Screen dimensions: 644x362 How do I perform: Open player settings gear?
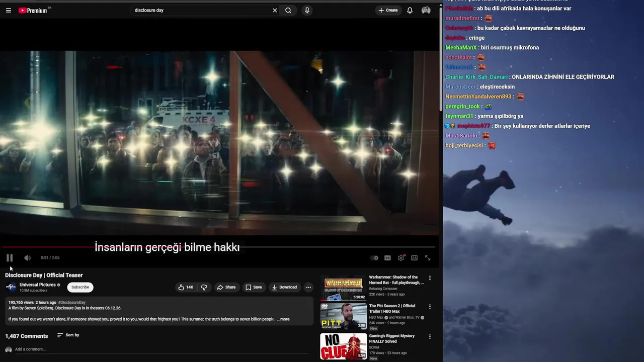pos(401,258)
